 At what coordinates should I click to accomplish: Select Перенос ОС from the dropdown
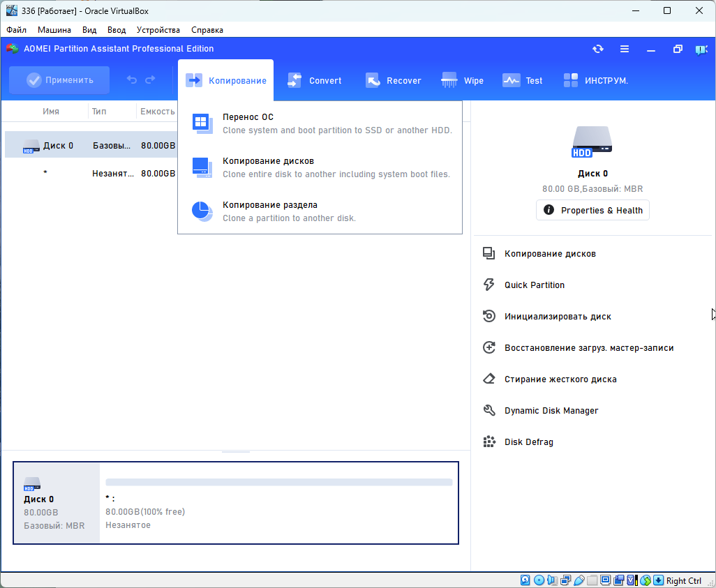pyautogui.click(x=248, y=117)
